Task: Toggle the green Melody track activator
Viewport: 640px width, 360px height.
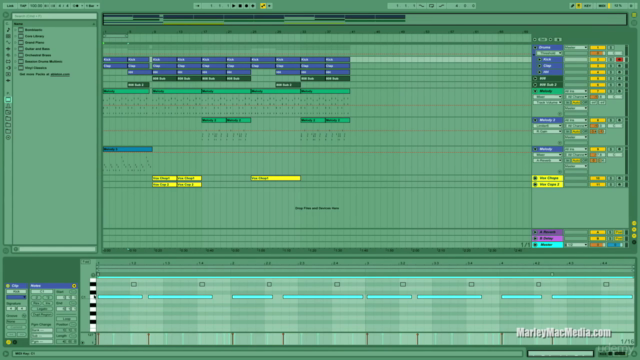Action: [x=598, y=91]
